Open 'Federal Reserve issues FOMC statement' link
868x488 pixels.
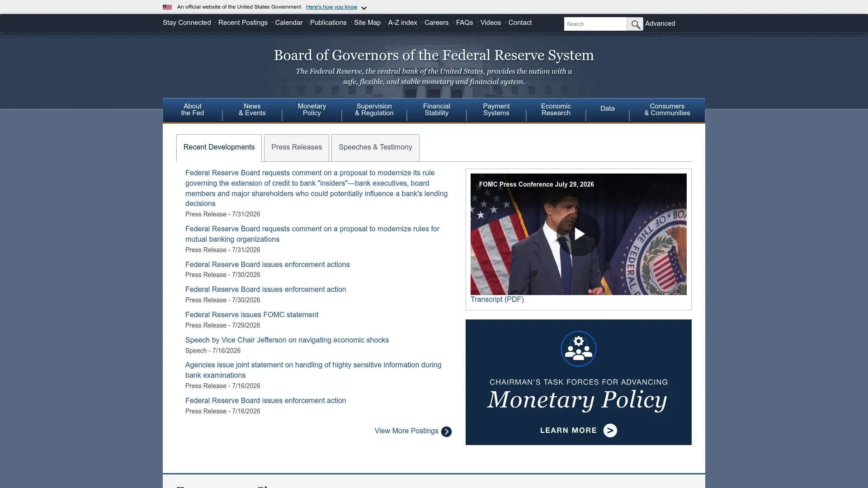click(252, 315)
